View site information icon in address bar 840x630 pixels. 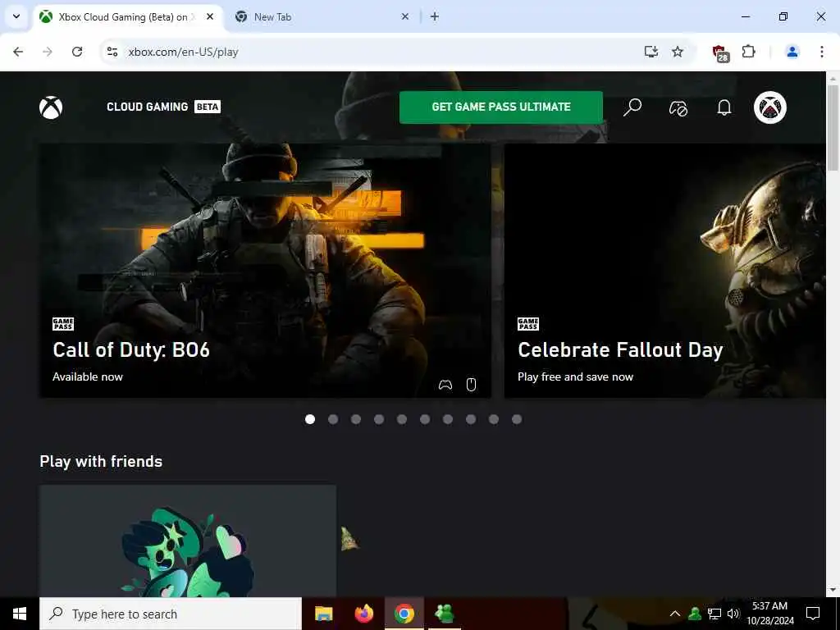[x=112, y=52]
